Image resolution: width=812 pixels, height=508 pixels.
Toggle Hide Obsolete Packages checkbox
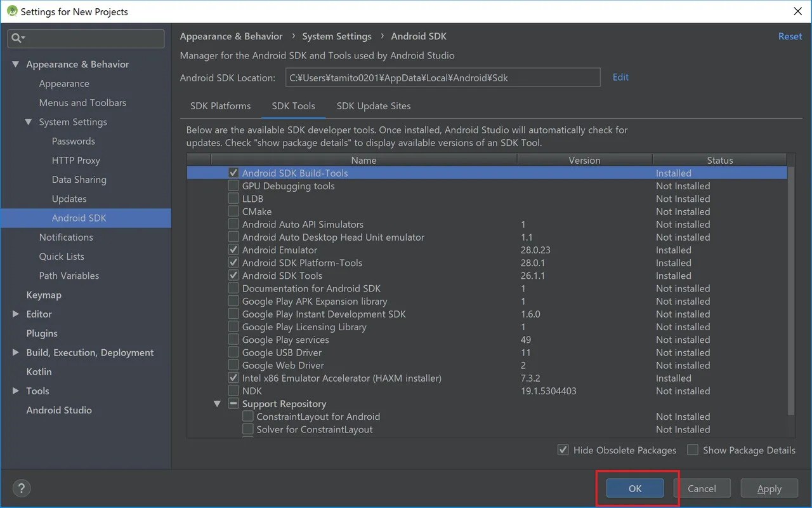(x=563, y=450)
